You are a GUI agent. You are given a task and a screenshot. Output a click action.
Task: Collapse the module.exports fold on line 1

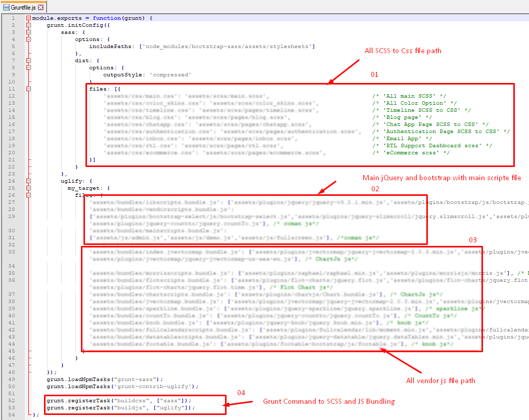(x=29, y=18)
